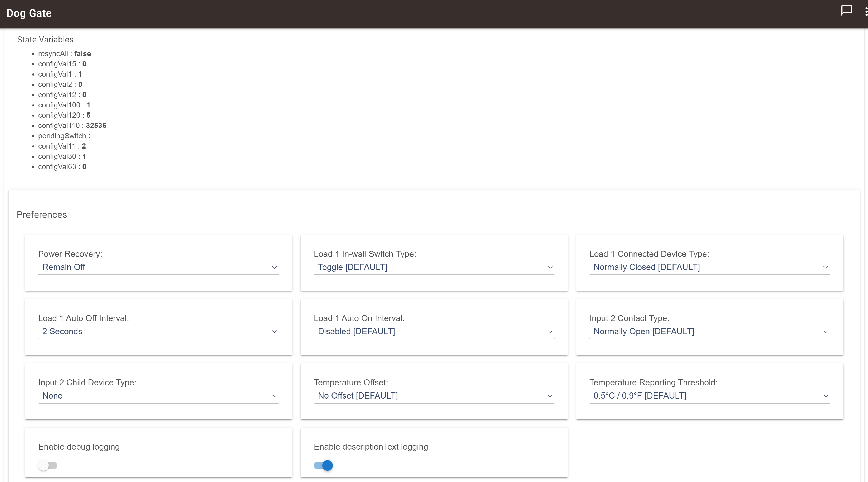Open the Power Recovery dropdown

(x=158, y=267)
